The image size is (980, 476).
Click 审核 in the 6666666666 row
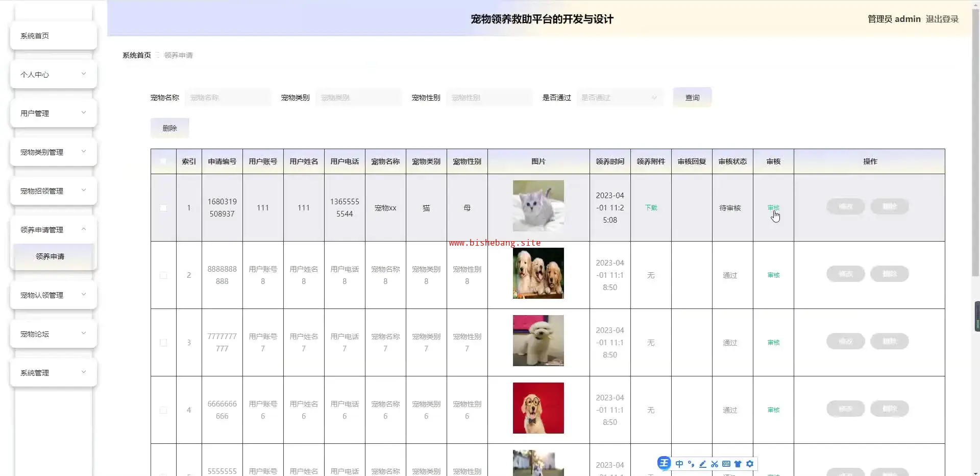click(773, 410)
